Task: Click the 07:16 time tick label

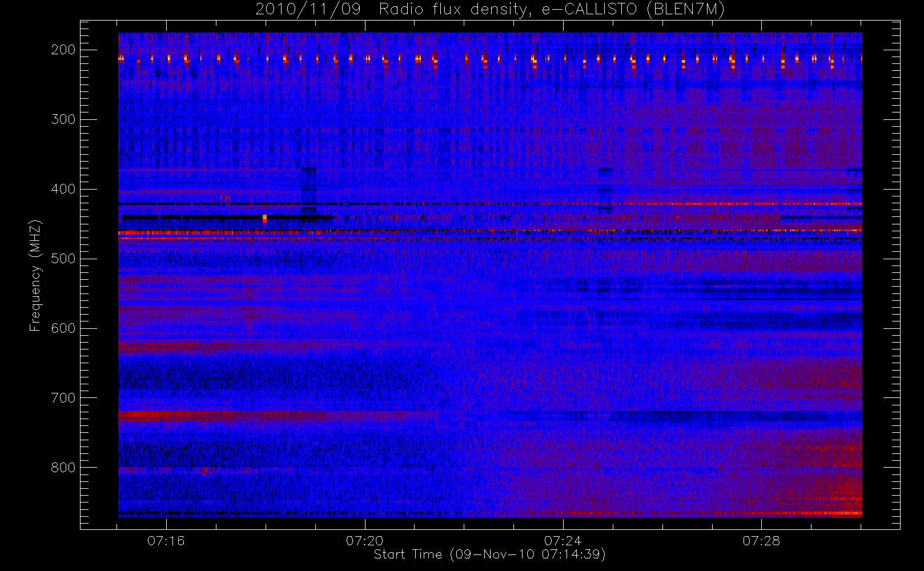Action: [x=166, y=541]
